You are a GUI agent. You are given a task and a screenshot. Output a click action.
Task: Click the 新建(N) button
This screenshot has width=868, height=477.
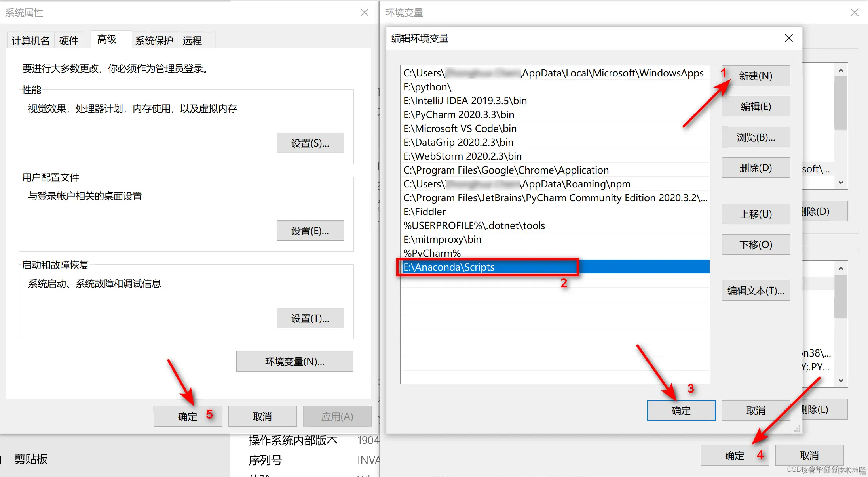[756, 76]
